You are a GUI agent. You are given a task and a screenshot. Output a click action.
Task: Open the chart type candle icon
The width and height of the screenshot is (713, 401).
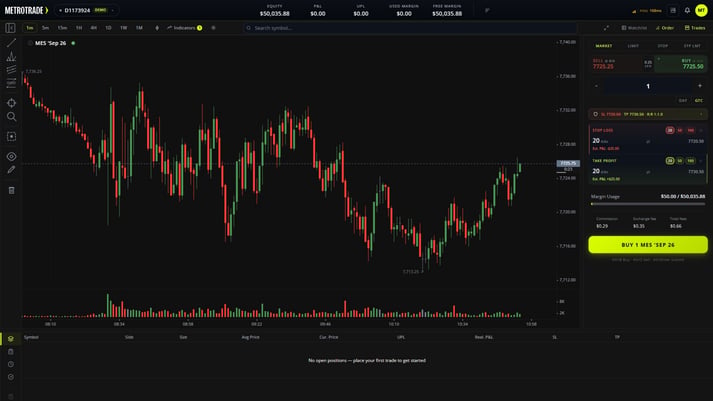157,28
